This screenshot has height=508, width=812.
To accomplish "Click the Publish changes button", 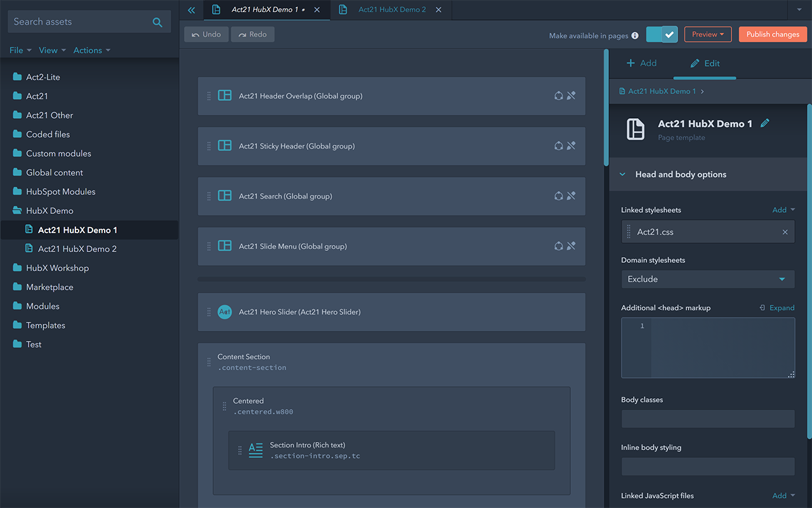I will tap(772, 34).
